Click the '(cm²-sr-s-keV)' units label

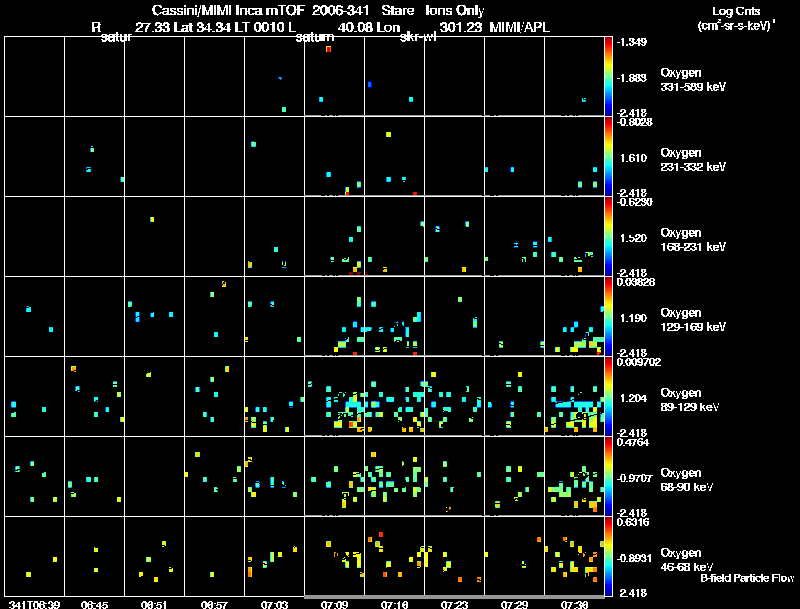click(x=734, y=26)
